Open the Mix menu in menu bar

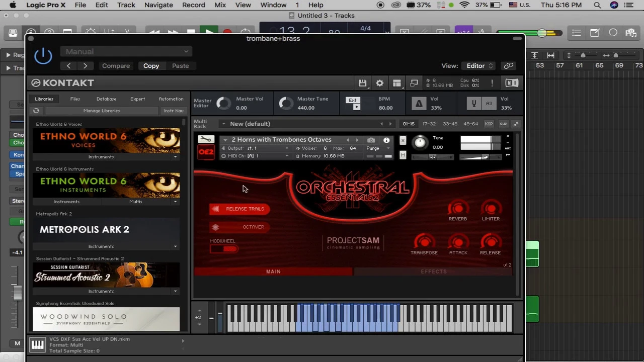pos(220,5)
